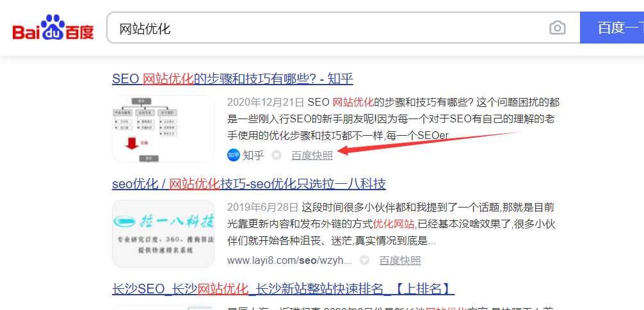Image resolution: width=644 pixels, height=310 pixels.
Task: Expand the shield dropdown next to 知乎
Action: click(277, 156)
